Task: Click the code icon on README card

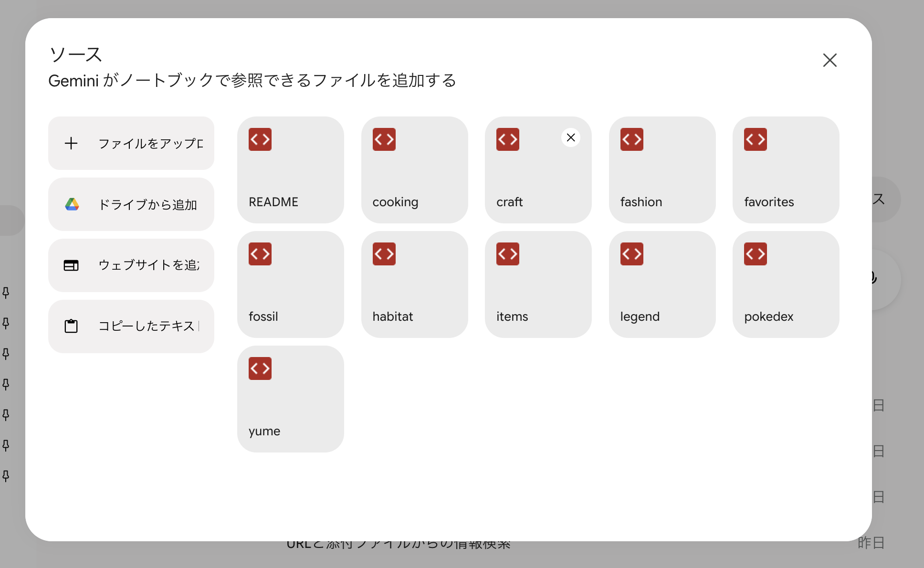Action: click(260, 139)
